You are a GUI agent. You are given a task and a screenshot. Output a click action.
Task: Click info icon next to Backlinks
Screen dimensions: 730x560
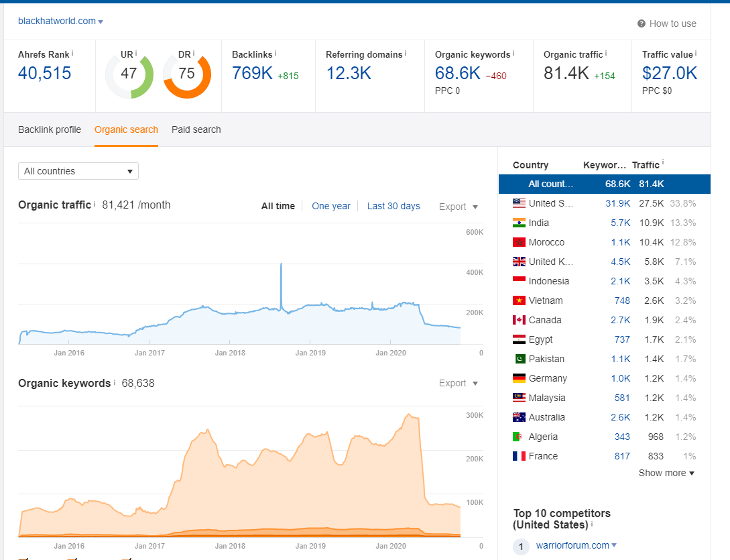[275, 54]
